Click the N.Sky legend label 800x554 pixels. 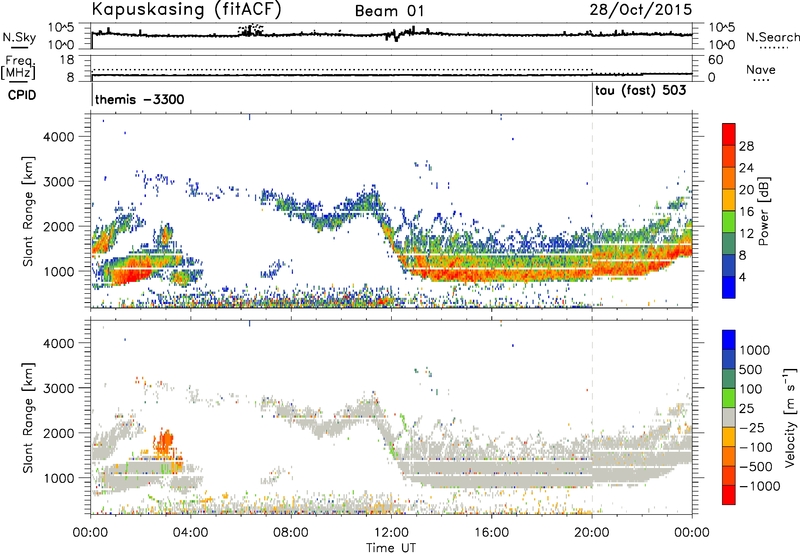tap(19, 37)
